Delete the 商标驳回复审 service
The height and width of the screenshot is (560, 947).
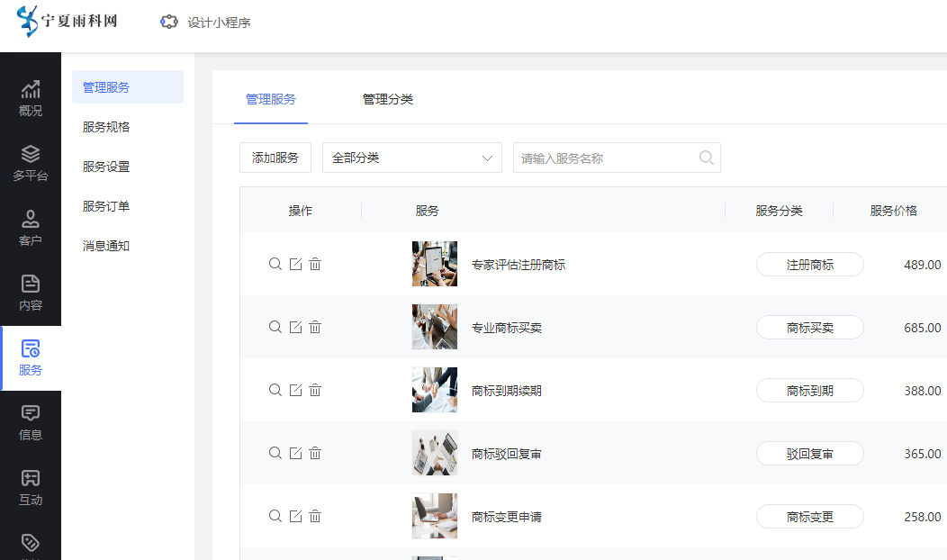(x=315, y=453)
